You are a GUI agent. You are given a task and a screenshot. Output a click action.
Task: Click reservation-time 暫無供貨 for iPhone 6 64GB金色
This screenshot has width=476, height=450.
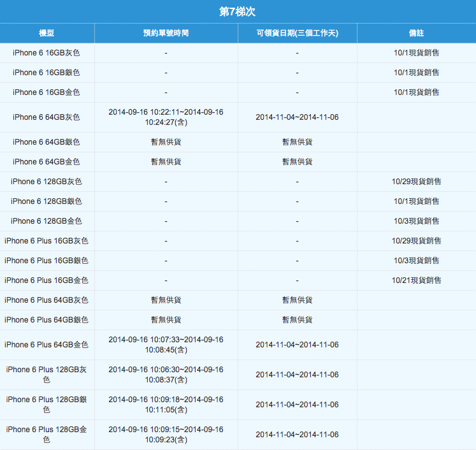166,162
